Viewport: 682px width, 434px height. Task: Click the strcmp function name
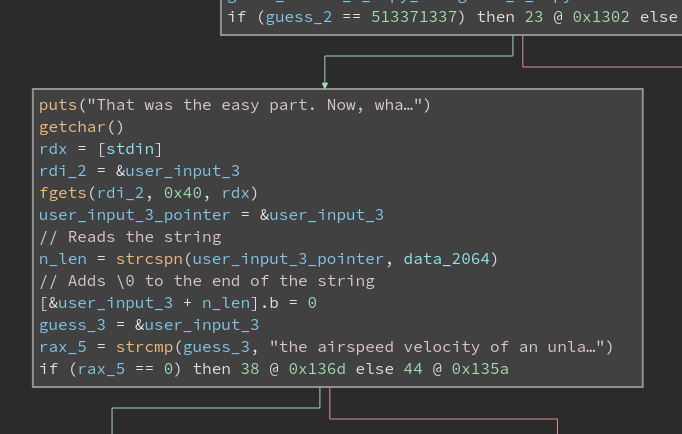point(144,347)
